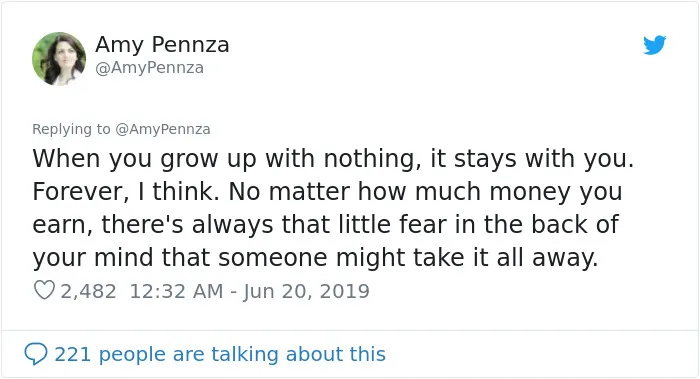Click the 2,482 likes count
Viewport: 700px width, 379px height.
coord(88,291)
